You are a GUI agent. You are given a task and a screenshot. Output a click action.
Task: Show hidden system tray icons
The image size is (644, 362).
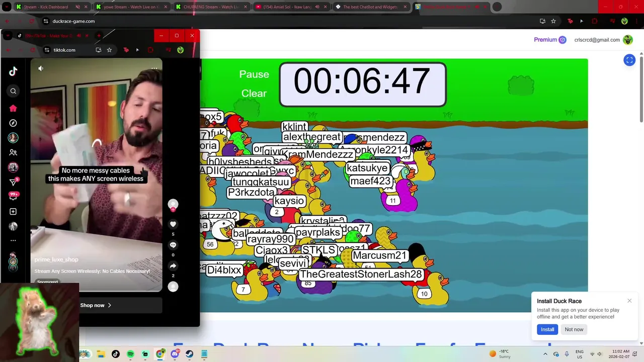click(545, 354)
